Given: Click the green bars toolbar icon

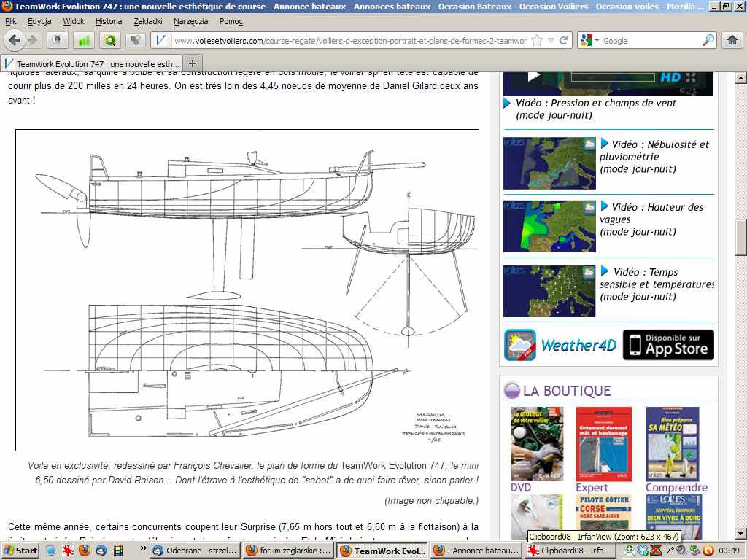Looking at the screenshot, I should [84, 40].
